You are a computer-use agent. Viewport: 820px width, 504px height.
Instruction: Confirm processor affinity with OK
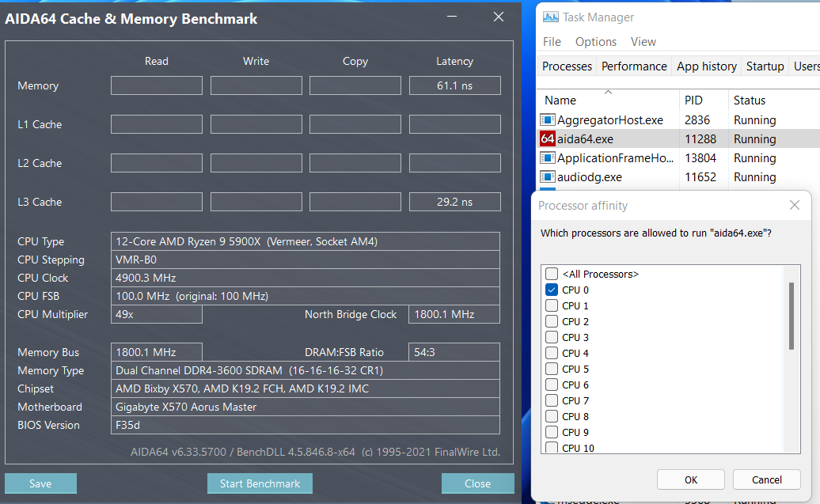pyautogui.click(x=691, y=479)
